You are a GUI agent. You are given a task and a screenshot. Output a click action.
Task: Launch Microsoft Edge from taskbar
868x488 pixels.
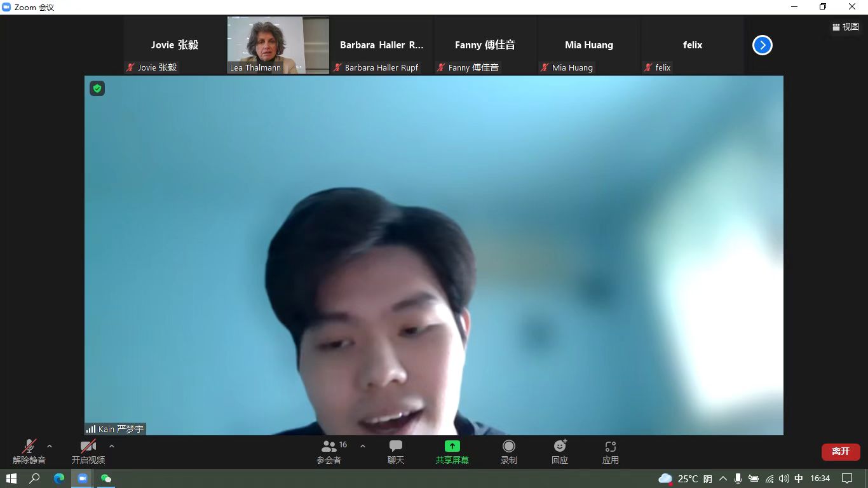[x=59, y=478]
